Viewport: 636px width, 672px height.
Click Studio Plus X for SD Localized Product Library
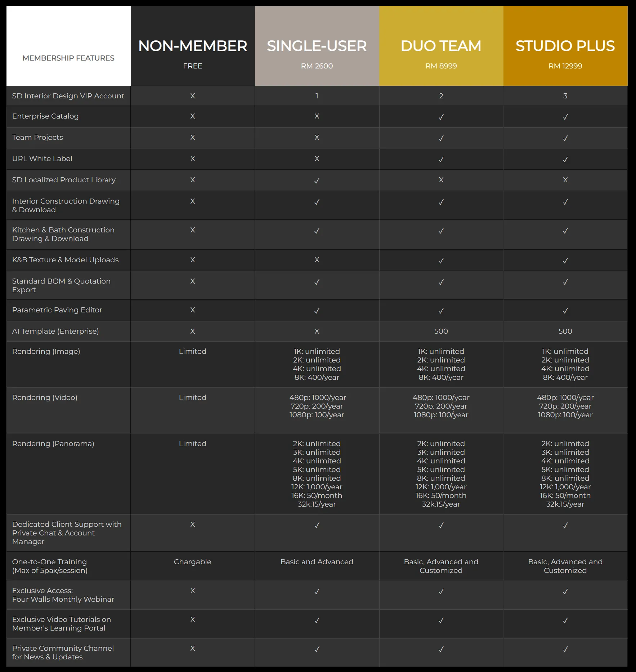565,180
